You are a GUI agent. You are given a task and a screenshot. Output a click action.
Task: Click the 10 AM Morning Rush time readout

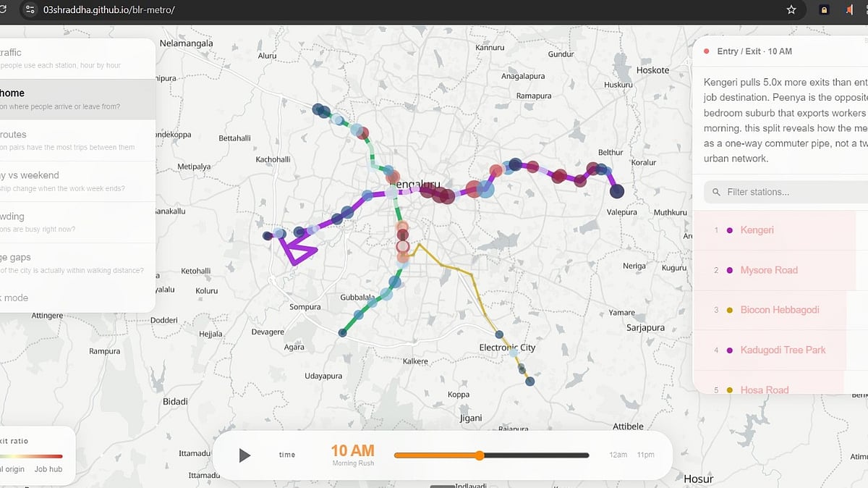pos(353,454)
